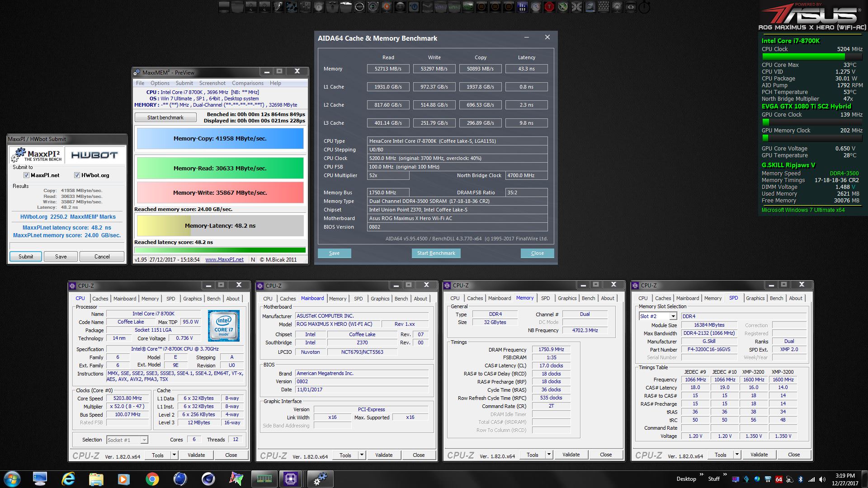Click Cancel in MaxxPI HWbot window
This screenshot has width=868, height=488.
click(102, 256)
